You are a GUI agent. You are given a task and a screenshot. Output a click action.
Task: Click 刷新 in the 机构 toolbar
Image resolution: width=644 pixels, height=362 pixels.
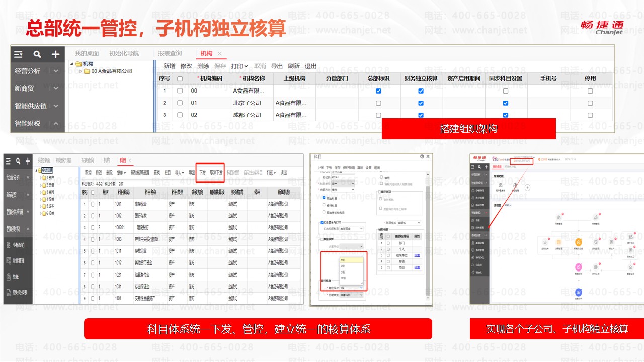coord(294,66)
